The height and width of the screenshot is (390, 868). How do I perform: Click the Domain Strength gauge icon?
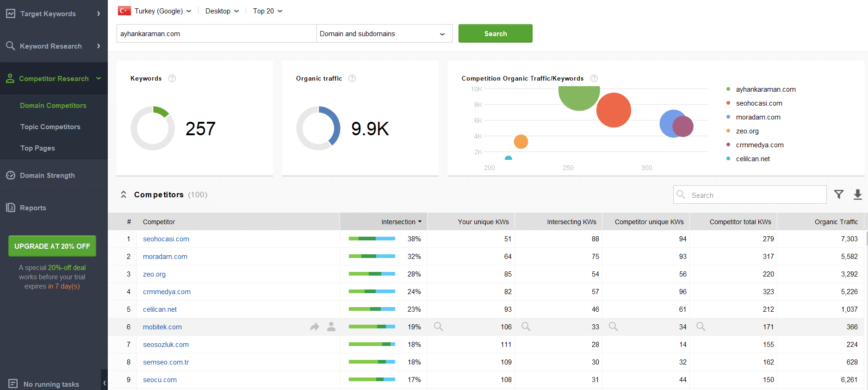(x=11, y=175)
